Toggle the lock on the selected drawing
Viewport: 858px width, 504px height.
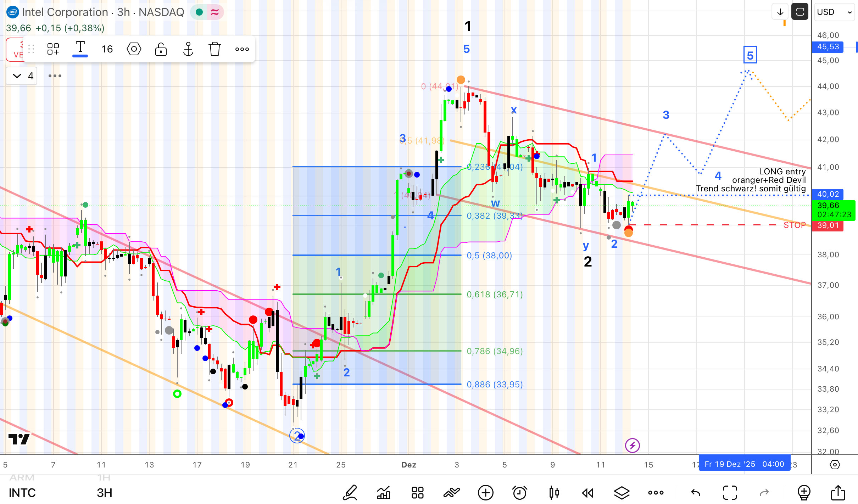tap(161, 49)
